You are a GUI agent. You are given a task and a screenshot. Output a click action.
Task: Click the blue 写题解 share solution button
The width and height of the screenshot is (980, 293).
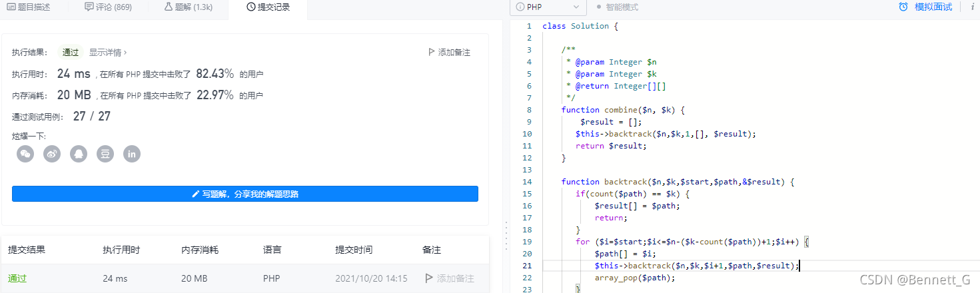pyautogui.click(x=245, y=194)
